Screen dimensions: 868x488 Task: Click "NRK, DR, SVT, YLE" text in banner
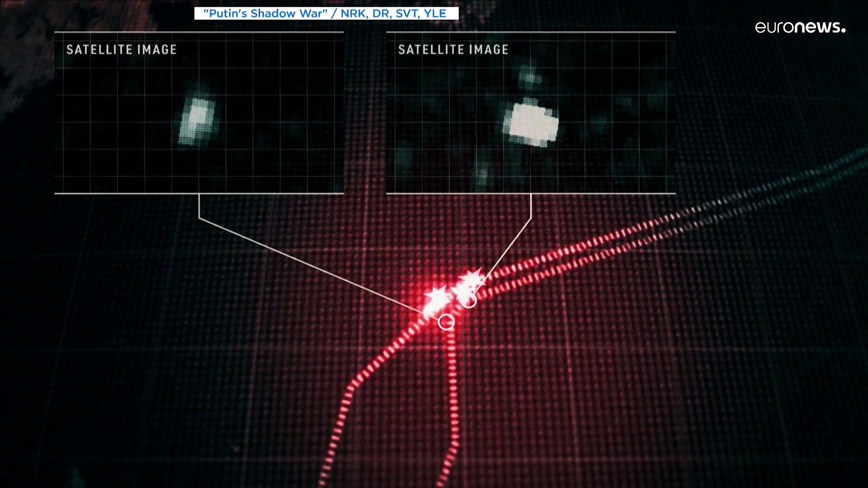(x=393, y=14)
